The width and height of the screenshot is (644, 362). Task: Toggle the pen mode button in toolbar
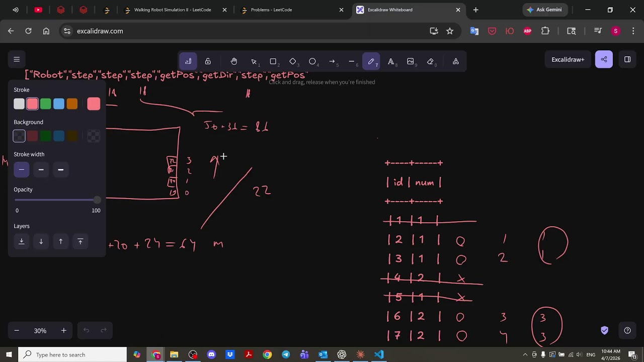(x=188, y=61)
